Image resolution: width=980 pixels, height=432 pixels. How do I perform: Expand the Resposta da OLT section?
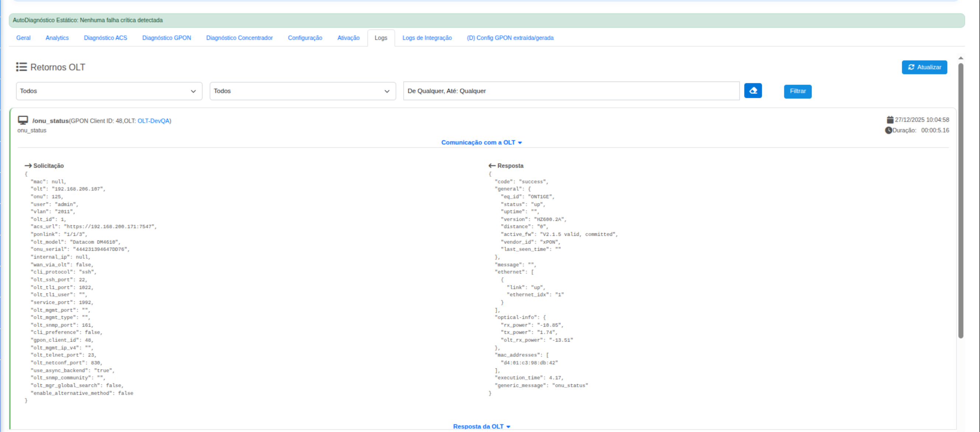[482, 426]
